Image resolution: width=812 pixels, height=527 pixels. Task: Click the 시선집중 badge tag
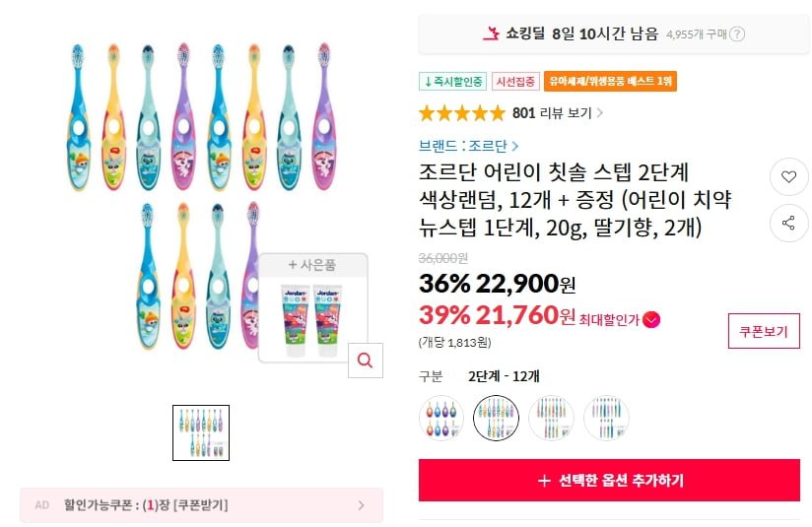(x=515, y=82)
